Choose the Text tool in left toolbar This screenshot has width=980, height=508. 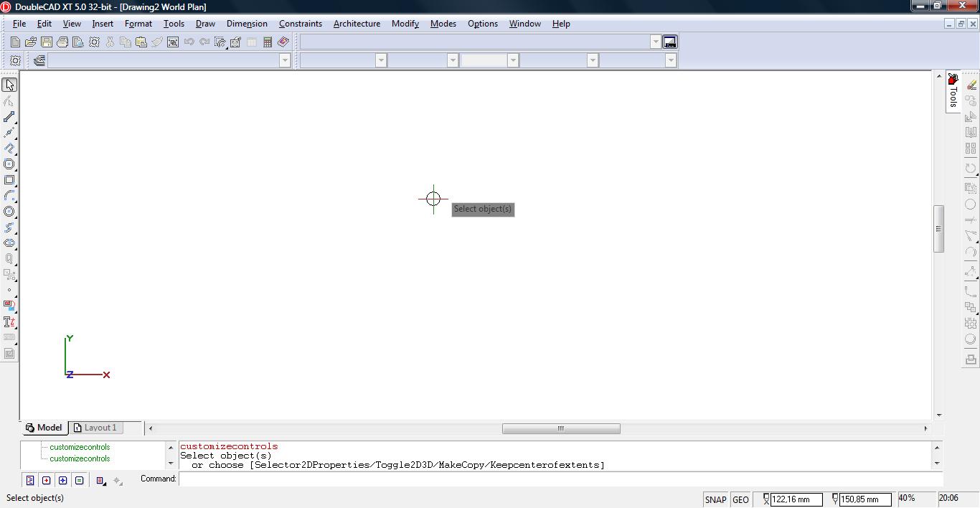pyautogui.click(x=9, y=322)
